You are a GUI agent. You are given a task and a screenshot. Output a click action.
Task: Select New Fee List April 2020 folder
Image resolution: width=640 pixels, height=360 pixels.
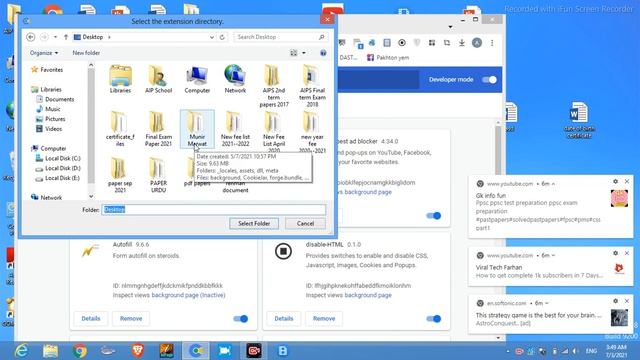point(273,131)
